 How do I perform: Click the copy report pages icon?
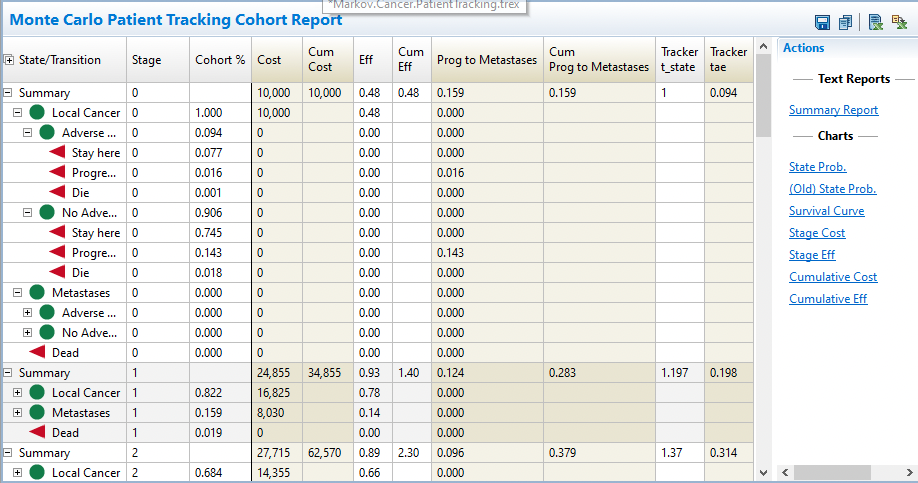pyautogui.click(x=846, y=22)
